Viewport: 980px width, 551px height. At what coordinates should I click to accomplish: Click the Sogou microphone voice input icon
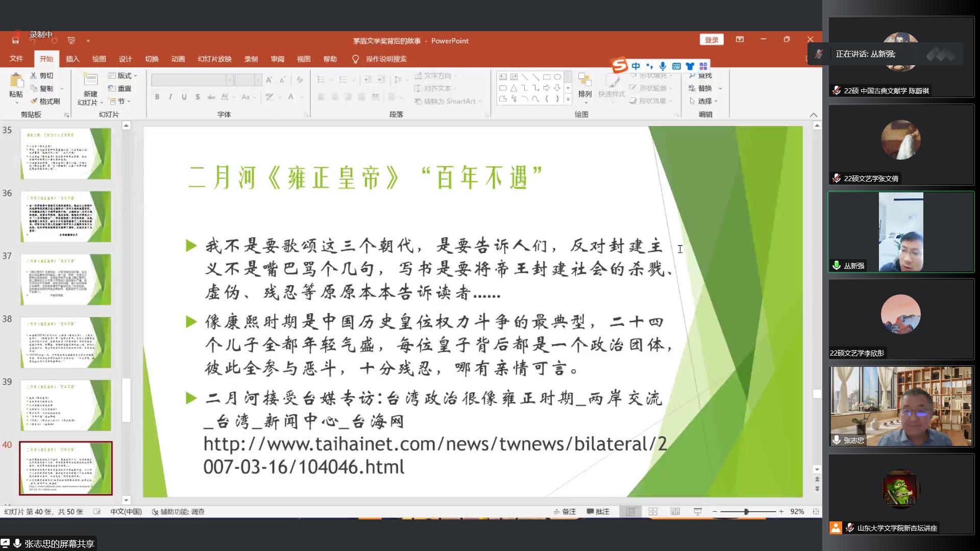[663, 66]
